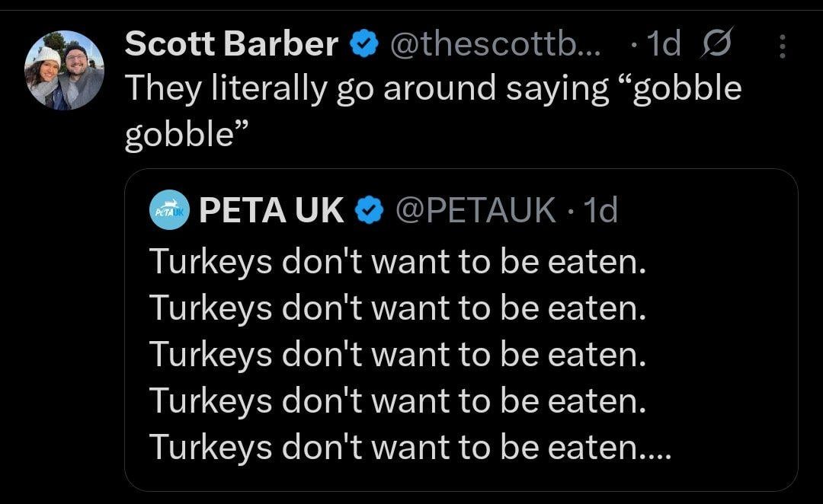Screen dimensions: 823x504
Task: Click the second "Turkeys don't want" line in quote
Action: click(x=397, y=308)
